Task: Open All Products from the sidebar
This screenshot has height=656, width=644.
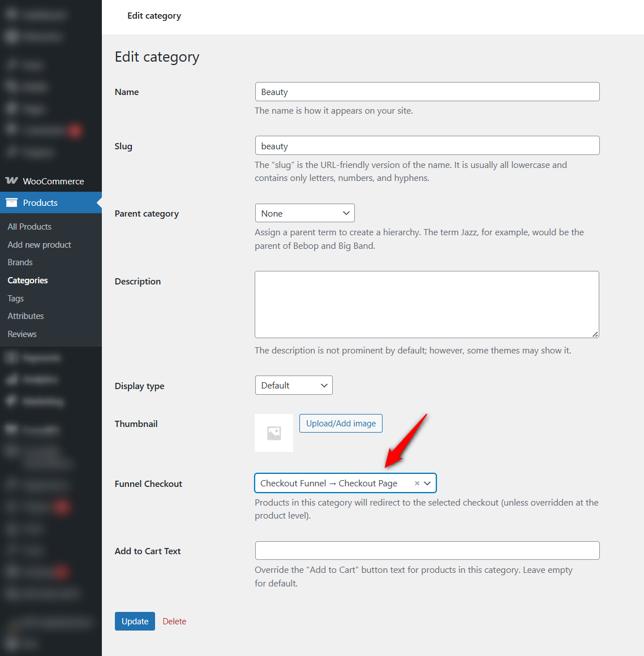Action: [x=29, y=226]
